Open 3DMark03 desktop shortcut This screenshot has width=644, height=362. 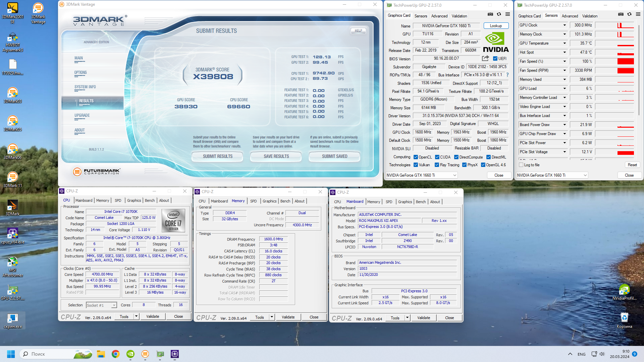(x=12, y=95)
